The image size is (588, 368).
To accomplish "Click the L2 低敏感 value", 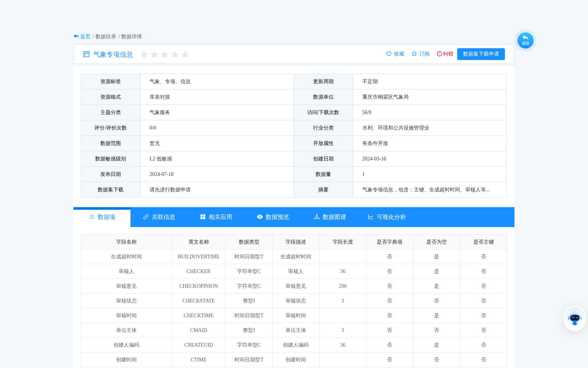I will (161, 159).
